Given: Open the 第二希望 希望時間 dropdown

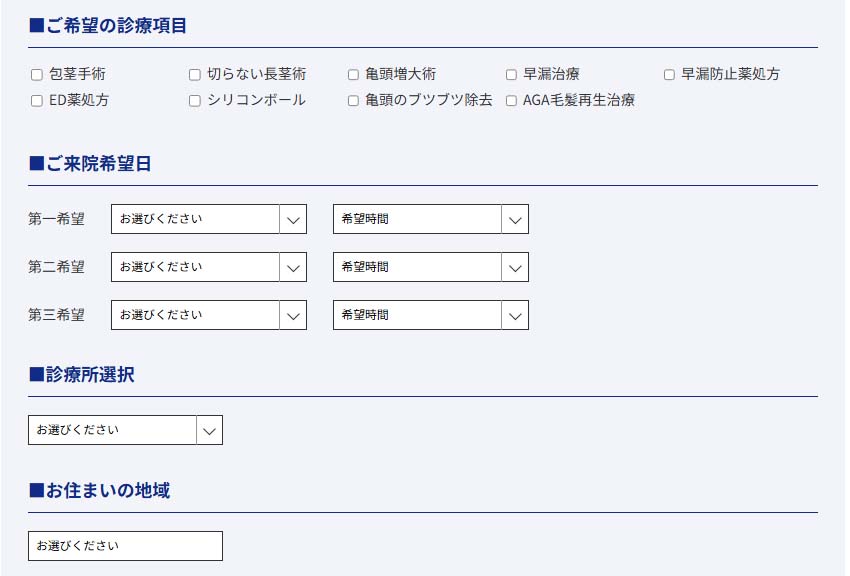Looking at the screenshot, I should tap(417, 267).
